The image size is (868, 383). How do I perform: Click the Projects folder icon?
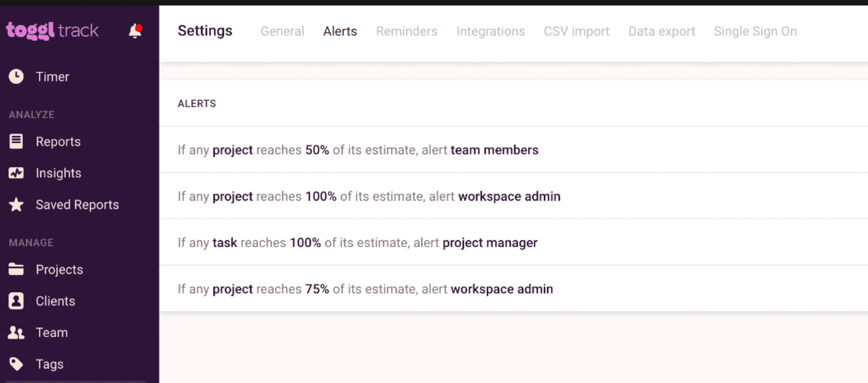[x=16, y=269]
